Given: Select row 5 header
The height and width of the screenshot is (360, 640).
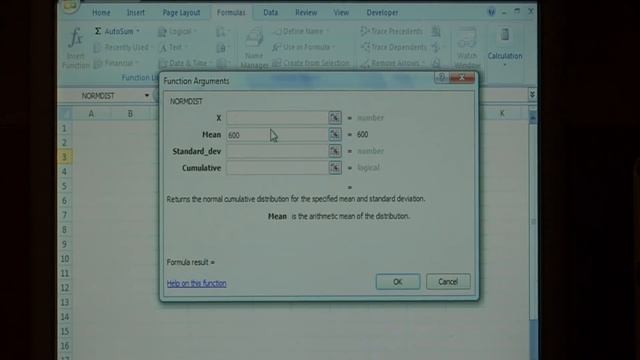Looking at the screenshot, I should pos(64,186).
